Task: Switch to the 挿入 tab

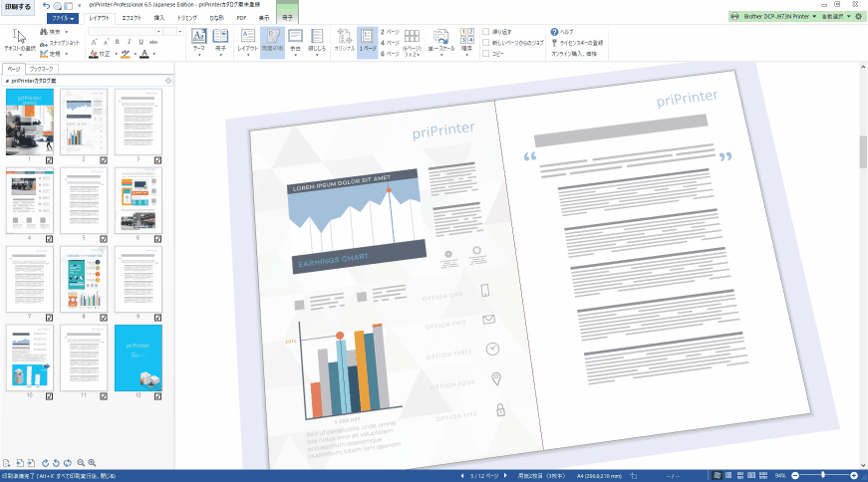Action: click(159, 18)
